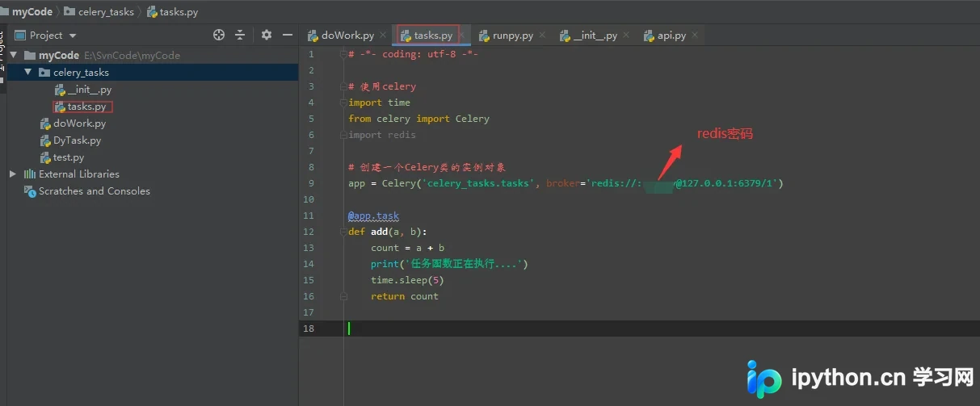Click the Python icon on the doWork.py tab
Screen dimensions: 980x406
tap(313, 36)
